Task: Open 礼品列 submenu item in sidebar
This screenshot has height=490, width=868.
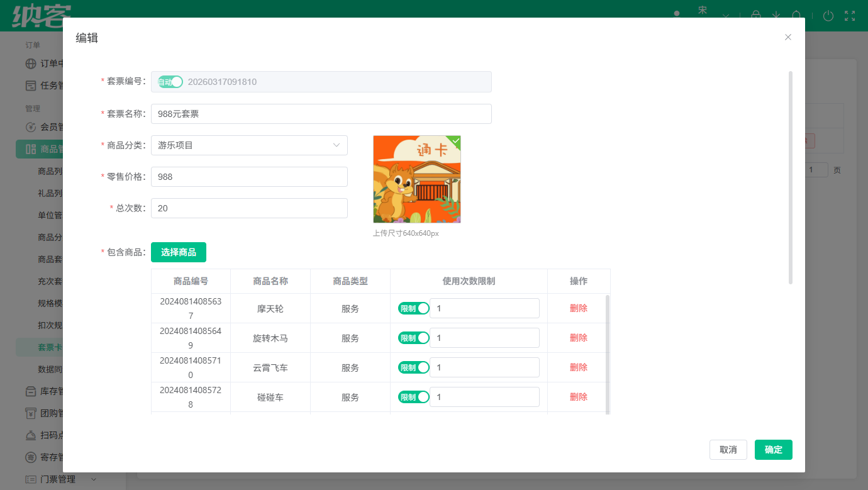Action: tap(50, 193)
